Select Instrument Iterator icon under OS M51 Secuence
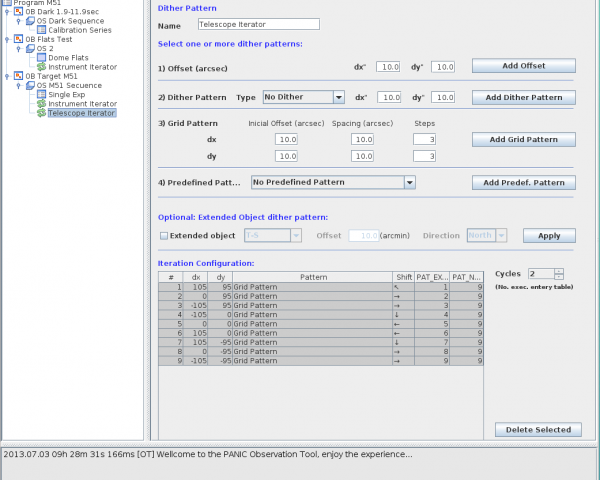This screenshot has height=480, width=600. coord(42,103)
